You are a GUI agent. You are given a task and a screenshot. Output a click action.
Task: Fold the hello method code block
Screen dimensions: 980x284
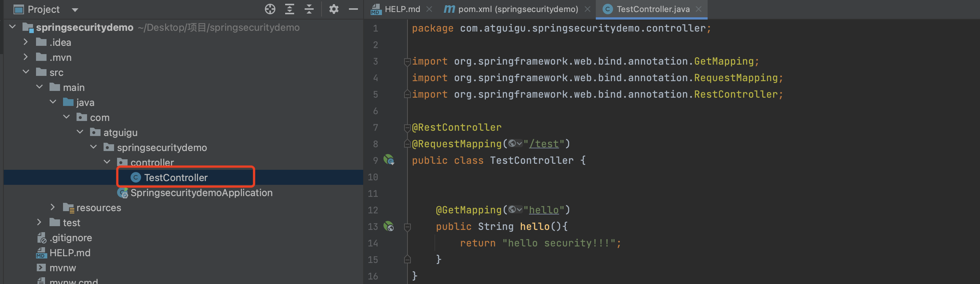pos(407,227)
